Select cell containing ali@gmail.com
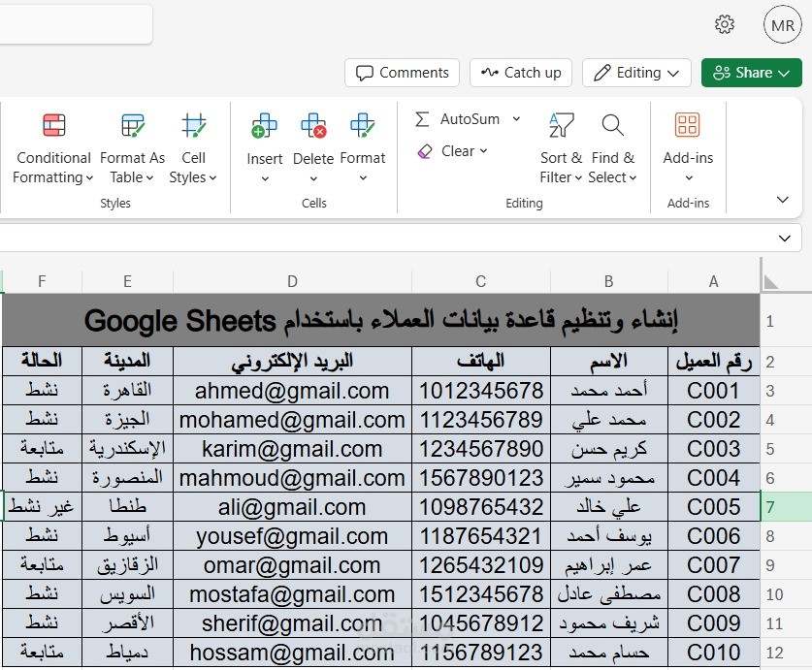The height and width of the screenshot is (670, 812). (292, 507)
